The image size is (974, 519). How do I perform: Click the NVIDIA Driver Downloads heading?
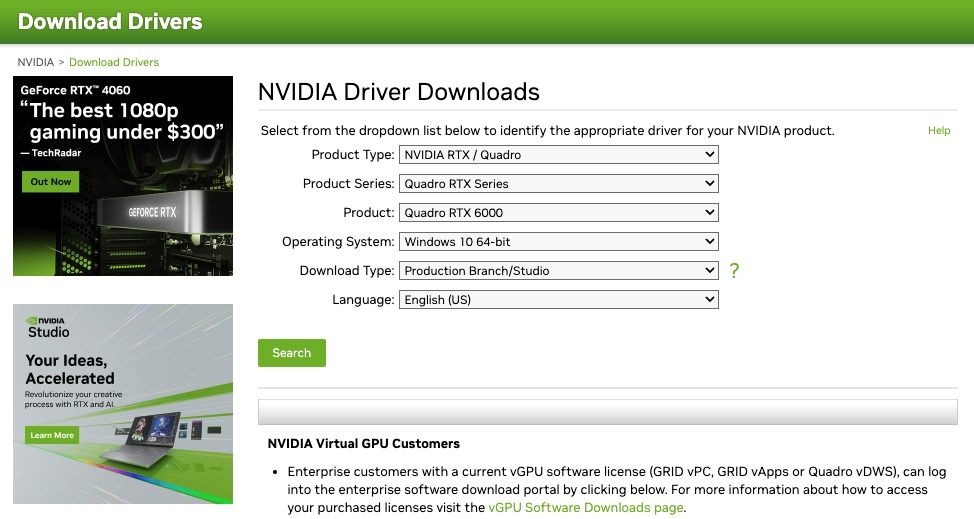click(x=399, y=92)
